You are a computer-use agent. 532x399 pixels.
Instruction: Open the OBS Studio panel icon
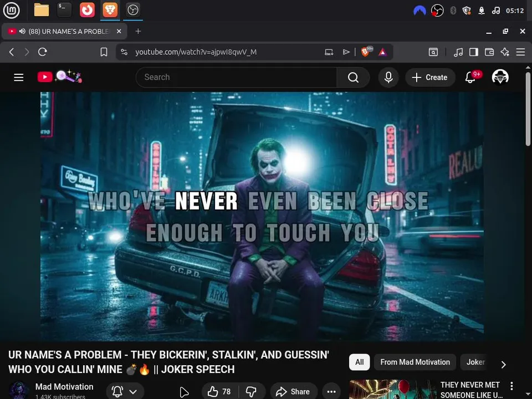click(x=133, y=10)
